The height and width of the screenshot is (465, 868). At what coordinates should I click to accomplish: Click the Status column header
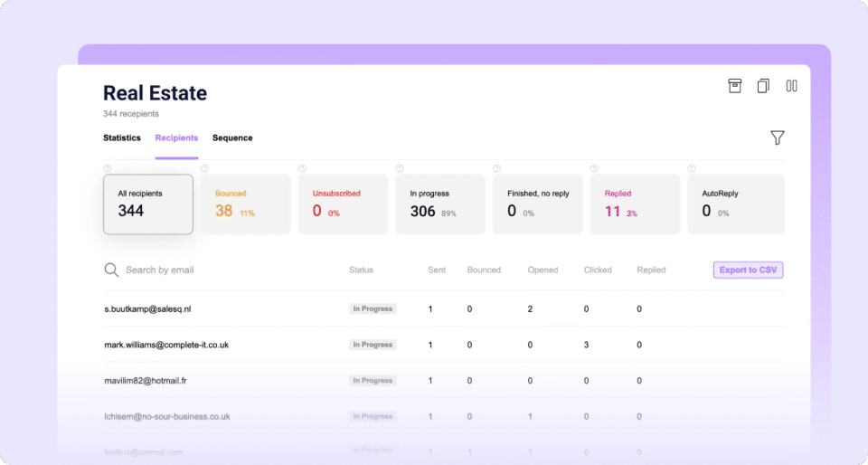(361, 270)
